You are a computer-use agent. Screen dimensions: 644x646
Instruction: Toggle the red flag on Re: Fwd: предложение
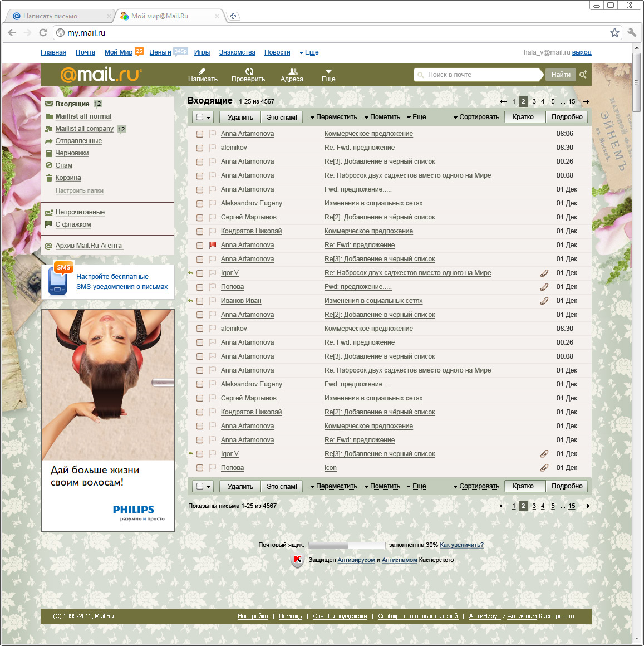[x=213, y=245]
